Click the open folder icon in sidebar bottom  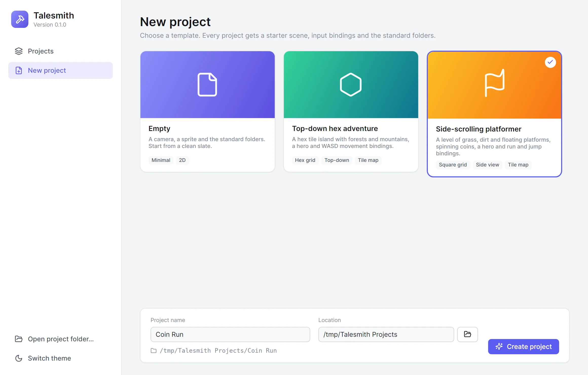click(x=19, y=339)
